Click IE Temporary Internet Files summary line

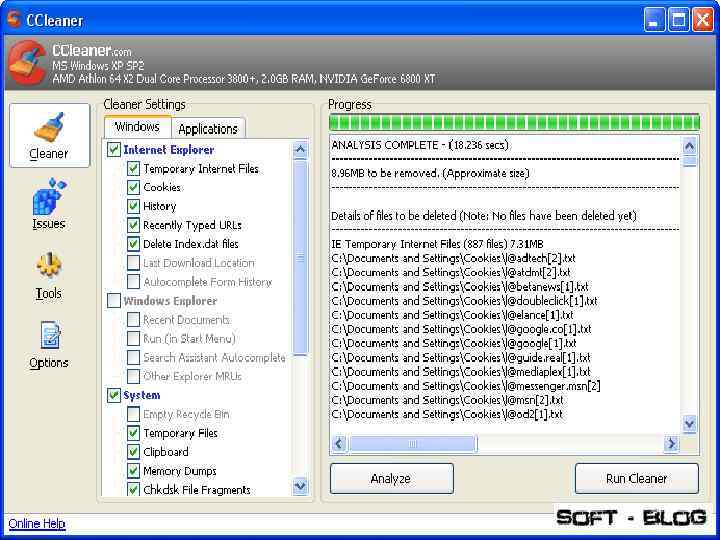(x=437, y=244)
